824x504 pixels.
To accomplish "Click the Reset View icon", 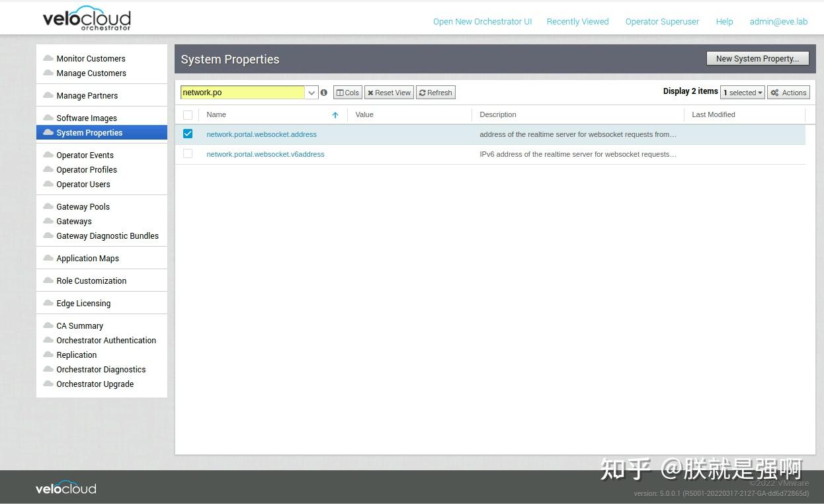I will [389, 93].
